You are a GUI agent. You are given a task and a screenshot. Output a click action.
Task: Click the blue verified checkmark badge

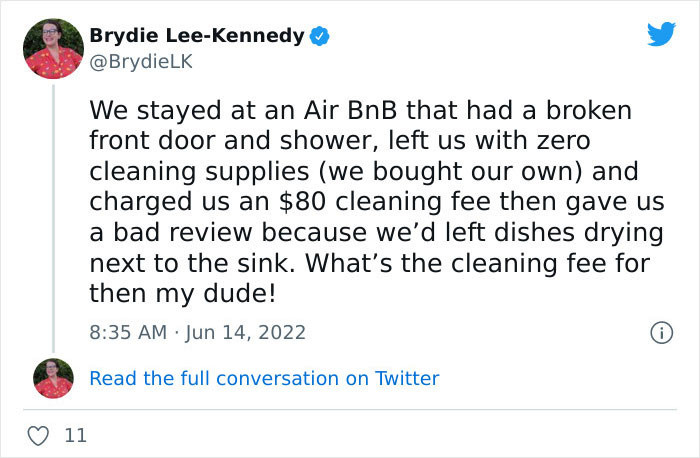coord(320,37)
